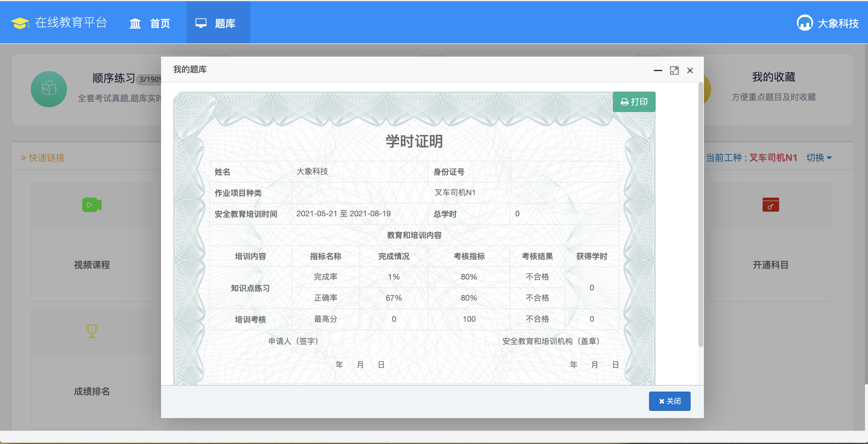
Task: Click the 我的收藏 card title
Action: pos(773,77)
